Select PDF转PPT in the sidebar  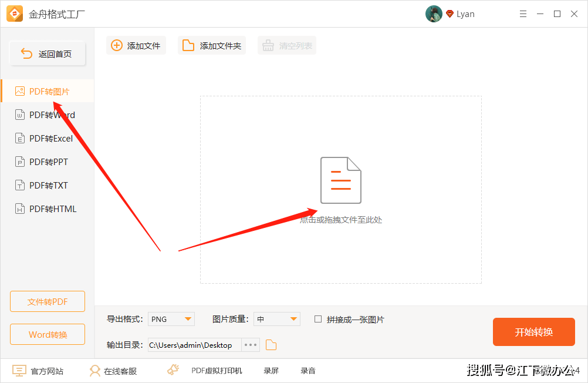click(x=47, y=162)
